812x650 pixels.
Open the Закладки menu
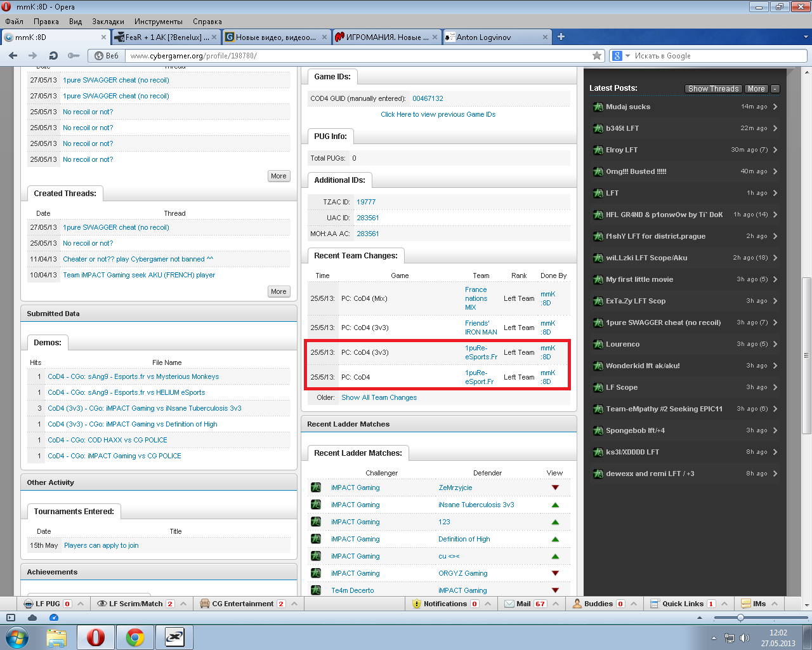(108, 22)
